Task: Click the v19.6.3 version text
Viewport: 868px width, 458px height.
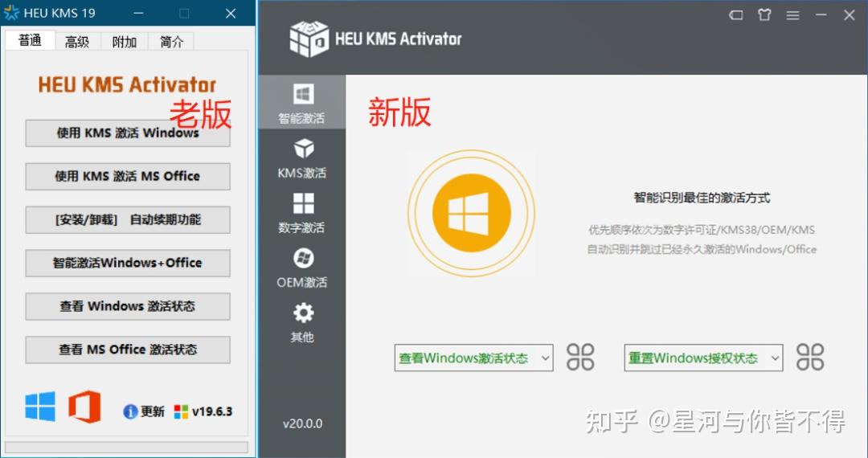Action: [x=212, y=411]
